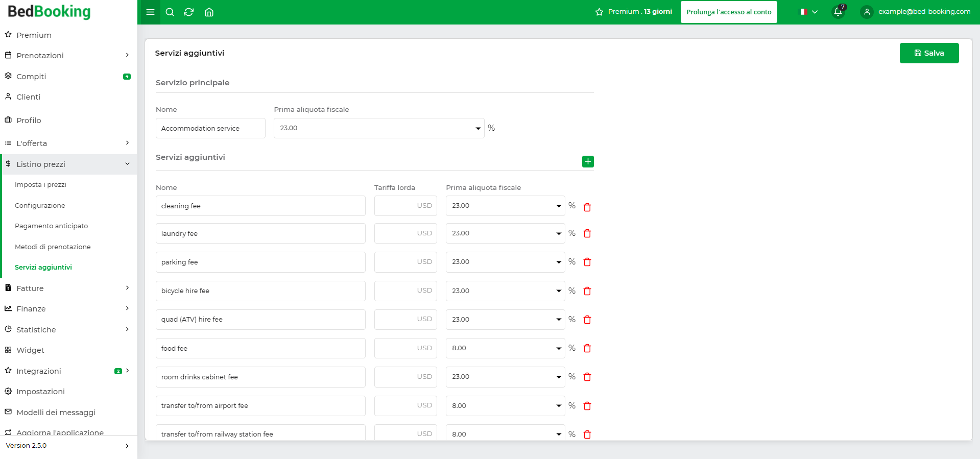This screenshot has height=459, width=980.
Task: Expand Statistiche menu
Action: click(68, 329)
